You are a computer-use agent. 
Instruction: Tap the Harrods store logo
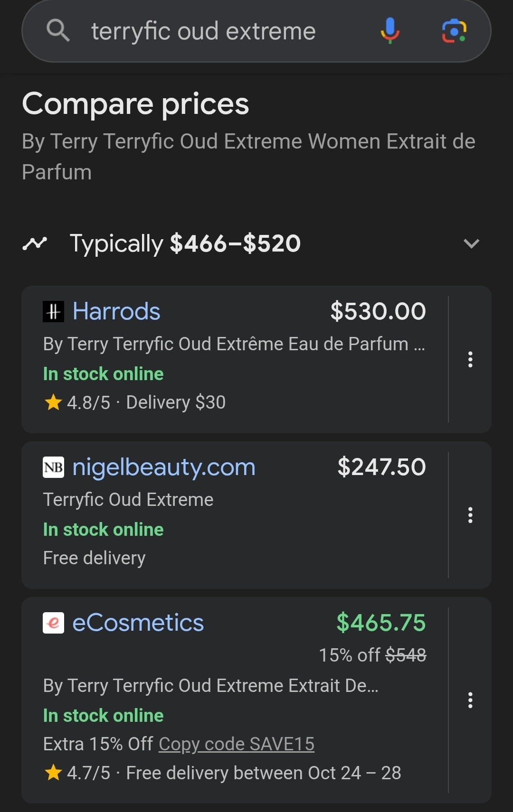[x=53, y=312]
